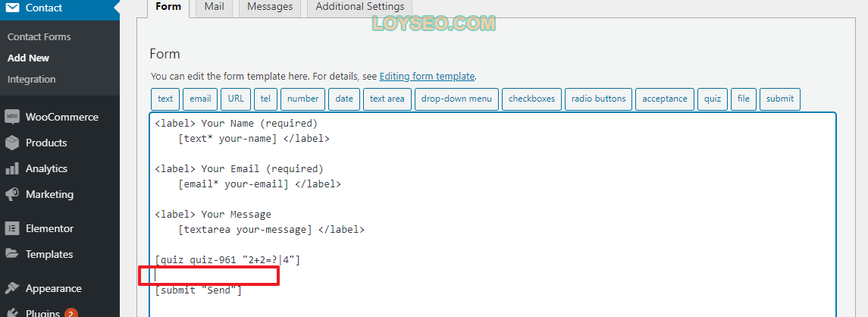
Task: Insert a date tag
Action: pos(343,99)
